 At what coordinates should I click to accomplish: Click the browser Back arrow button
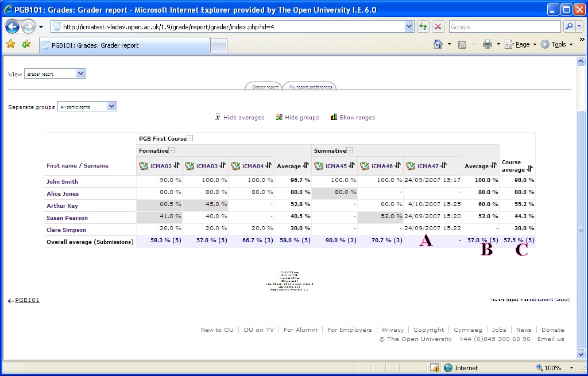(x=12, y=26)
